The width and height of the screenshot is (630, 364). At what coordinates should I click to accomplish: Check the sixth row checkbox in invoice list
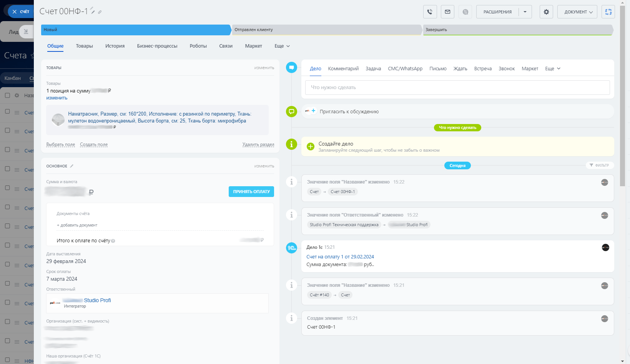[x=7, y=207]
